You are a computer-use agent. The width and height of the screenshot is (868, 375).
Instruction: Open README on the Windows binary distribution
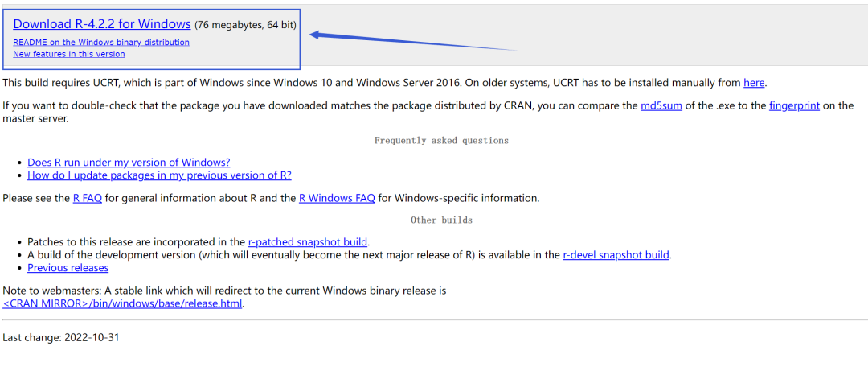pyautogui.click(x=101, y=42)
